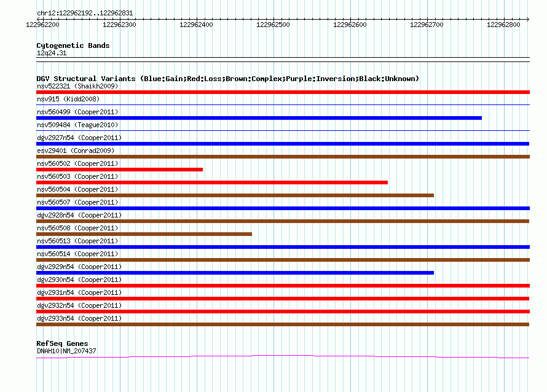Click the Cytogenetic Bands track heading
The image size is (547, 392).
[x=73, y=45]
